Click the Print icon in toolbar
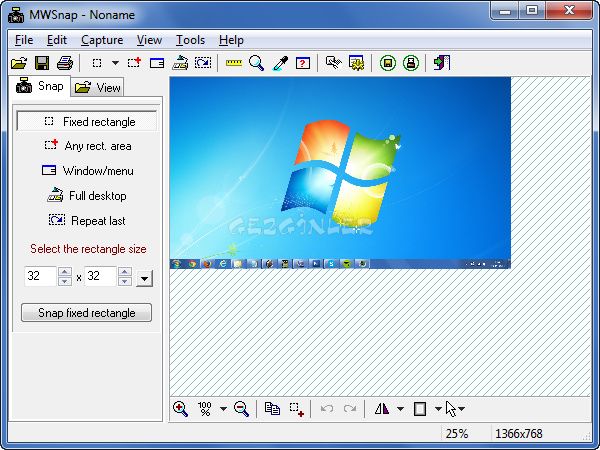Image resolution: width=600 pixels, height=450 pixels. (64, 63)
